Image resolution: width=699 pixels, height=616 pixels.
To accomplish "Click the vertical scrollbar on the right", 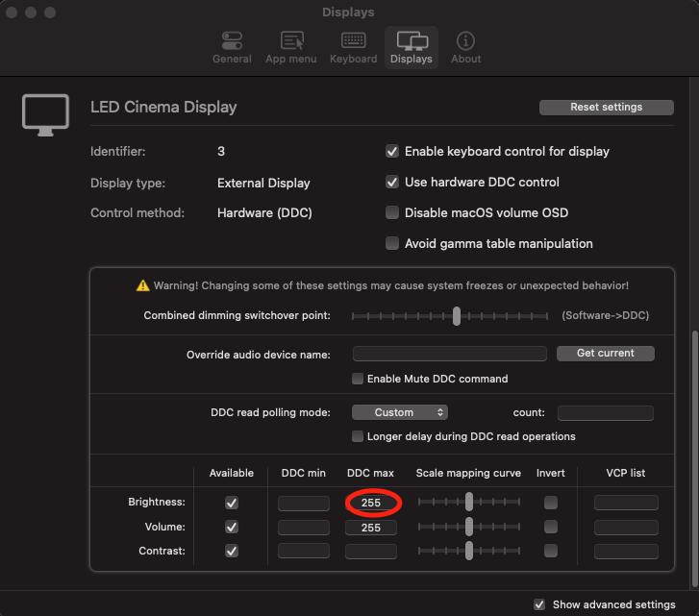I will pyautogui.click(x=694, y=458).
